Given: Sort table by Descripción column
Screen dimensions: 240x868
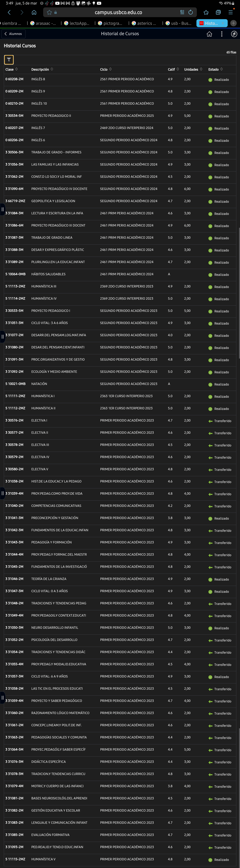Looking at the screenshot, I should click(42, 69).
